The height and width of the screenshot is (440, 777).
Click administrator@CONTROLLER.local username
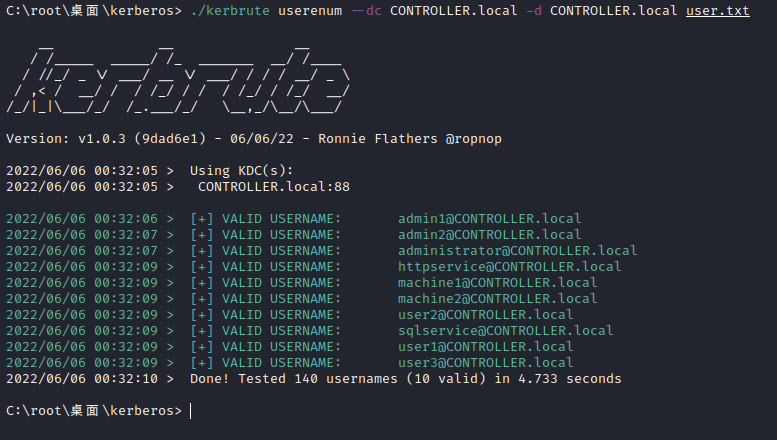(x=517, y=251)
